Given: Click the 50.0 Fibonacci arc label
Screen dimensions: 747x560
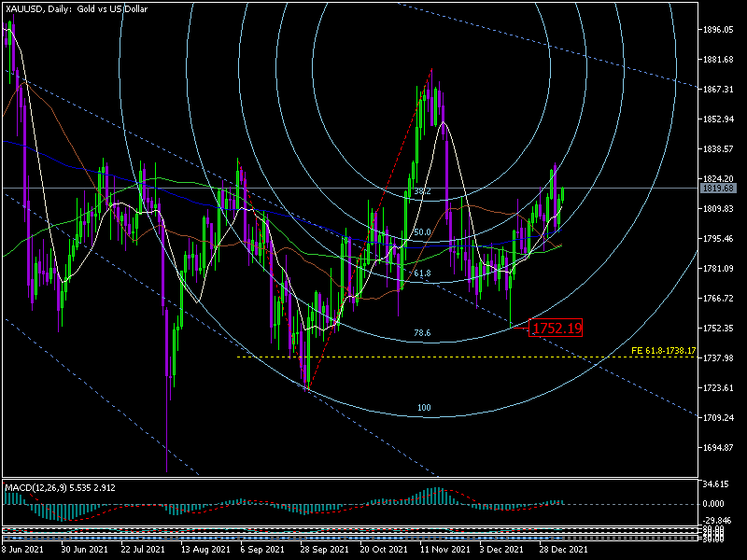Looking at the screenshot, I should (x=421, y=231).
